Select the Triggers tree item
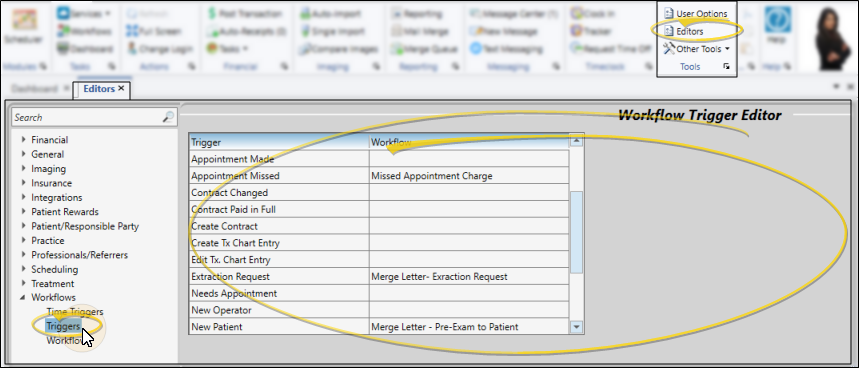The image size is (860, 368). click(x=64, y=326)
